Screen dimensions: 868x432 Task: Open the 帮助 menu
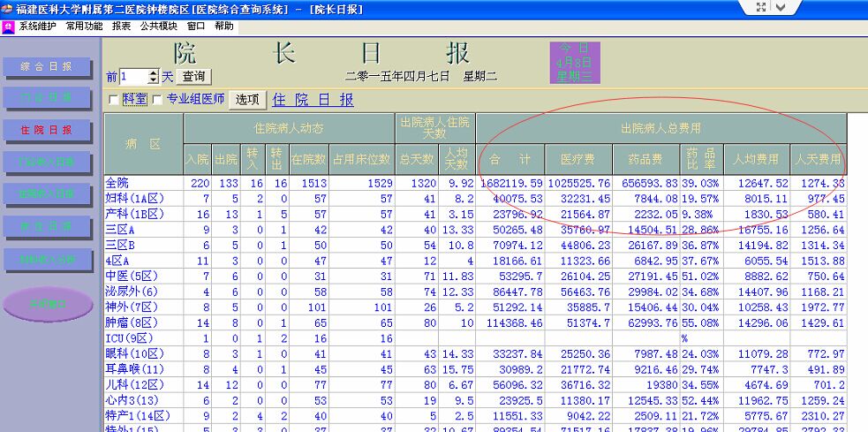224,26
